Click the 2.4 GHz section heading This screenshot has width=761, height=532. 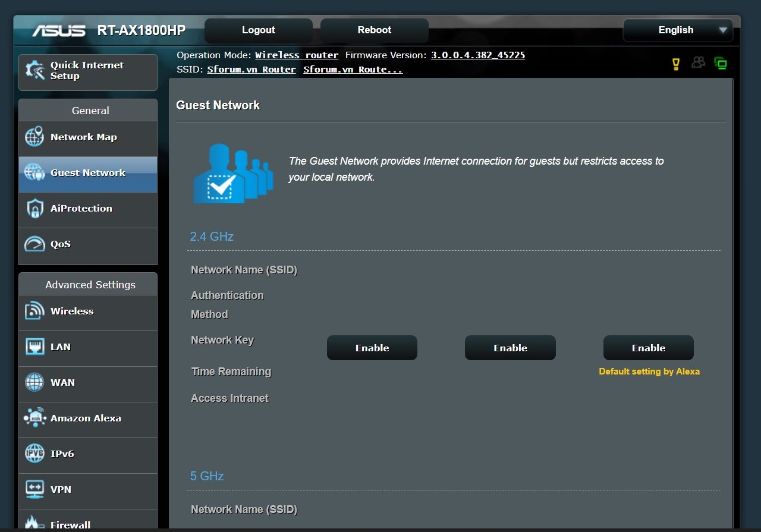pos(212,237)
